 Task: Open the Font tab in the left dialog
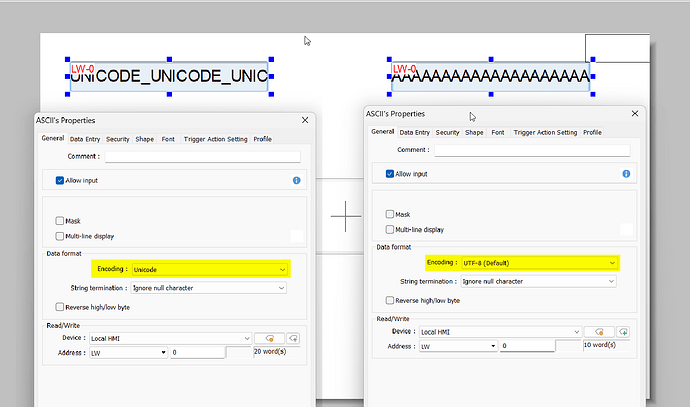[168, 139]
